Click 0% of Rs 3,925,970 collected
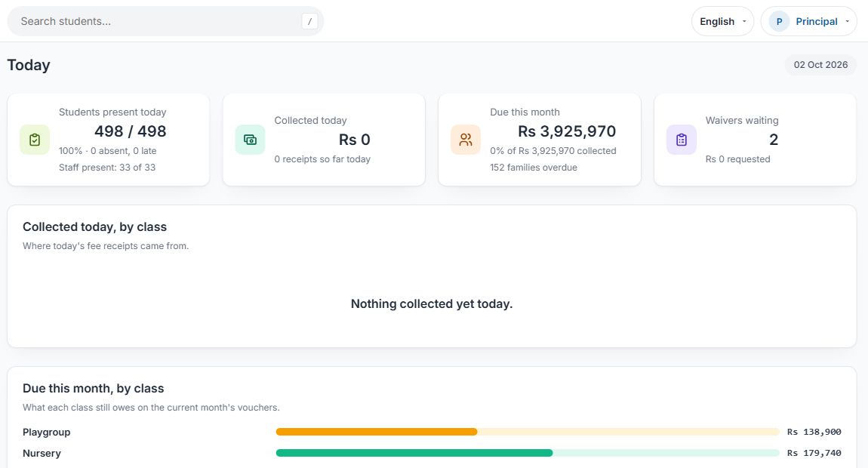 click(553, 151)
